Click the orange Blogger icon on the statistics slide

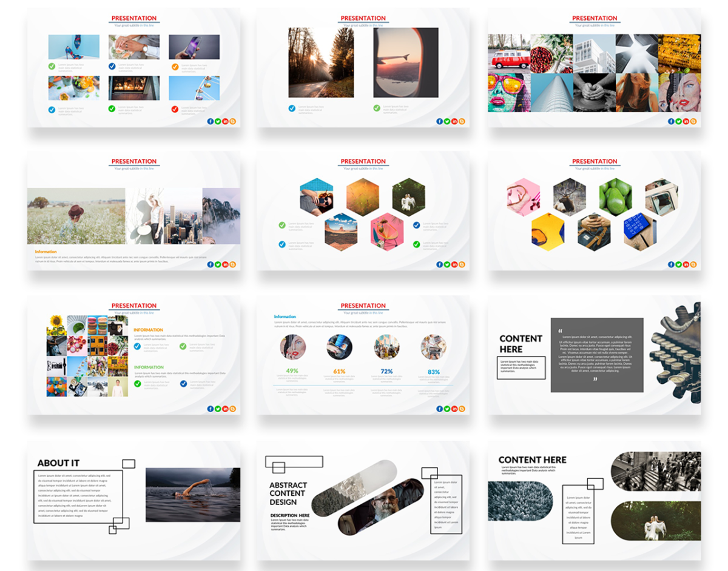(x=463, y=407)
